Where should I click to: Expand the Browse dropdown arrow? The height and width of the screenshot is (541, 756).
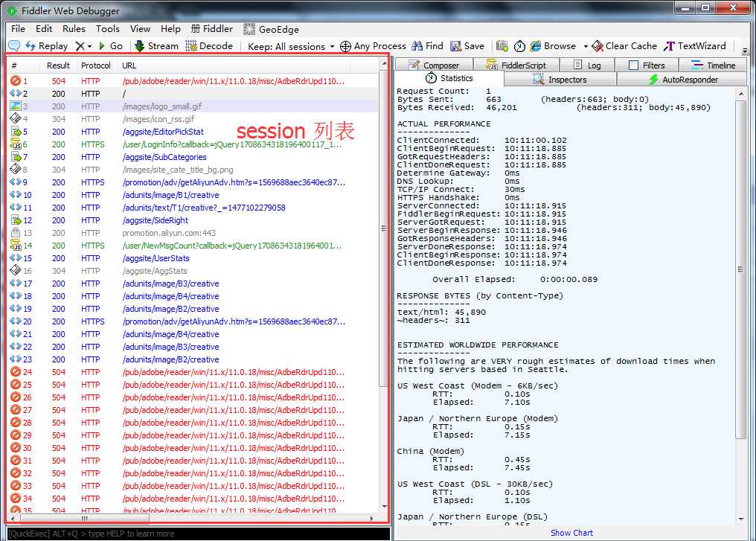point(586,46)
